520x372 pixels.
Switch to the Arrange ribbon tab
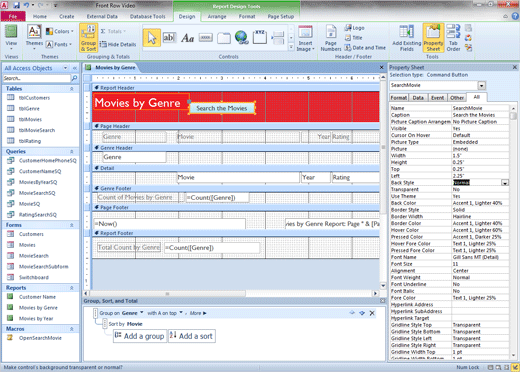click(x=217, y=16)
